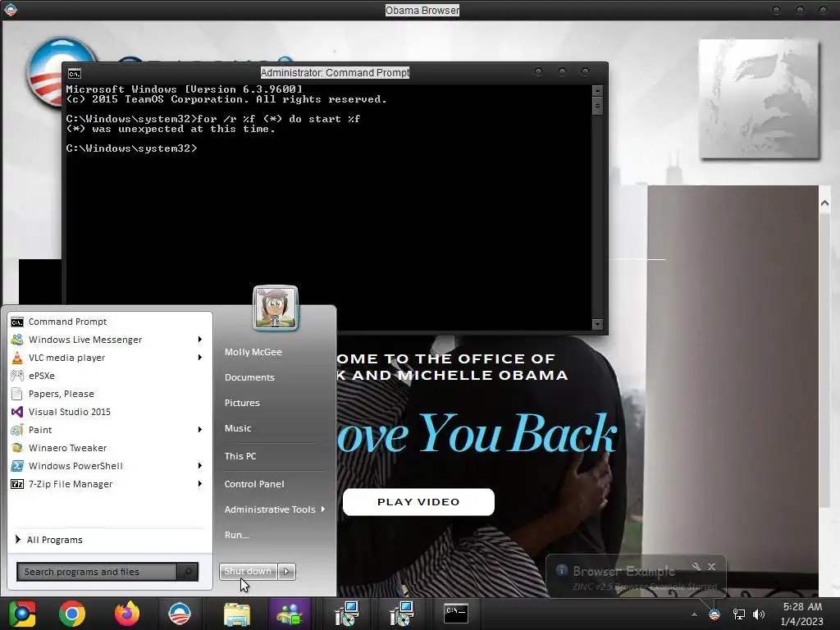Click Command Prompt scrollbar up arrow
This screenshot has height=630, width=840.
(597, 90)
